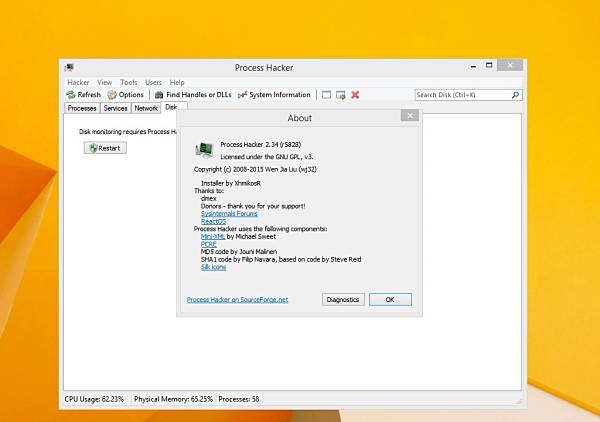Image resolution: width=600 pixels, height=422 pixels.
Task: Switch to the Network tab
Action: (x=146, y=108)
